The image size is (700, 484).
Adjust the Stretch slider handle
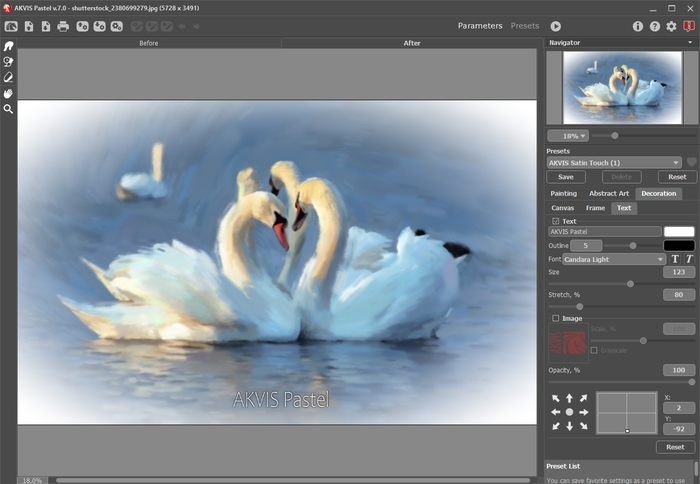pyautogui.click(x=579, y=307)
